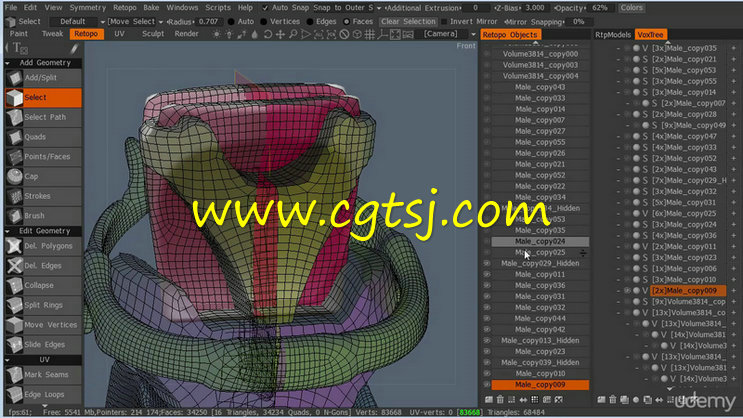Open the Default preset dropdown

click(78, 22)
